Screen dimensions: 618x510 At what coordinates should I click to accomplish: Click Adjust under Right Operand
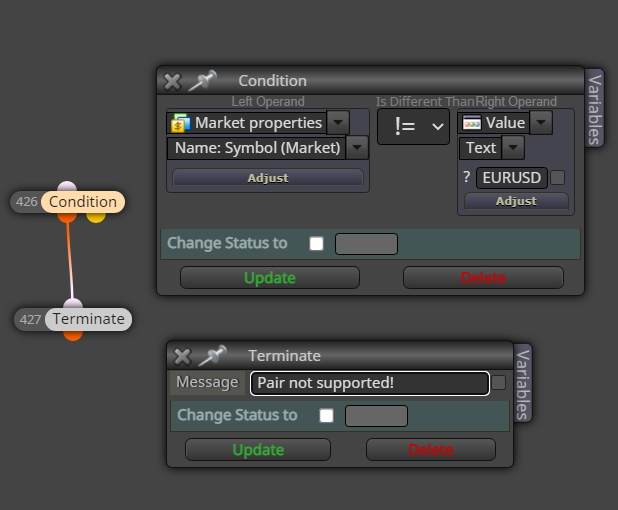516,201
